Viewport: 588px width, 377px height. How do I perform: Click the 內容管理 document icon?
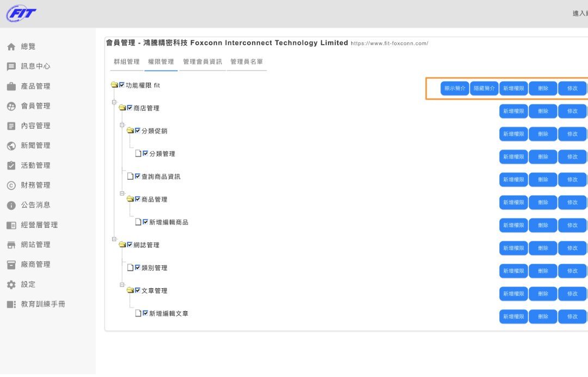coord(11,126)
